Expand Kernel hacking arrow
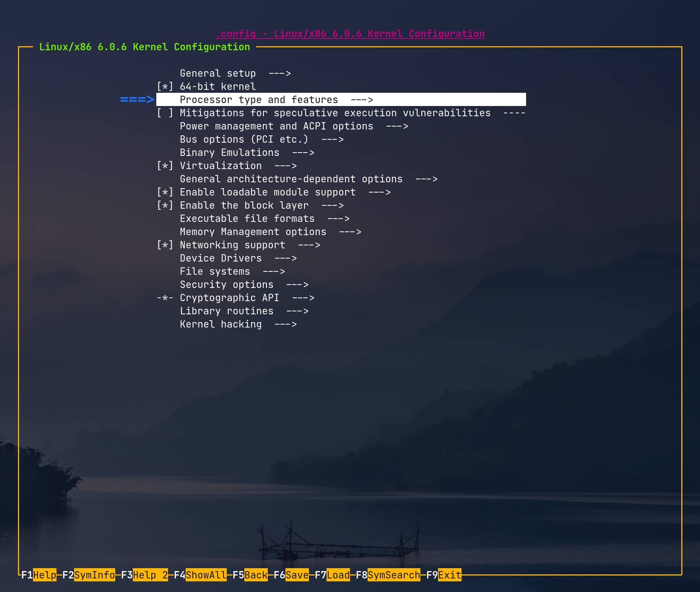The width and height of the screenshot is (700, 592). click(x=285, y=324)
